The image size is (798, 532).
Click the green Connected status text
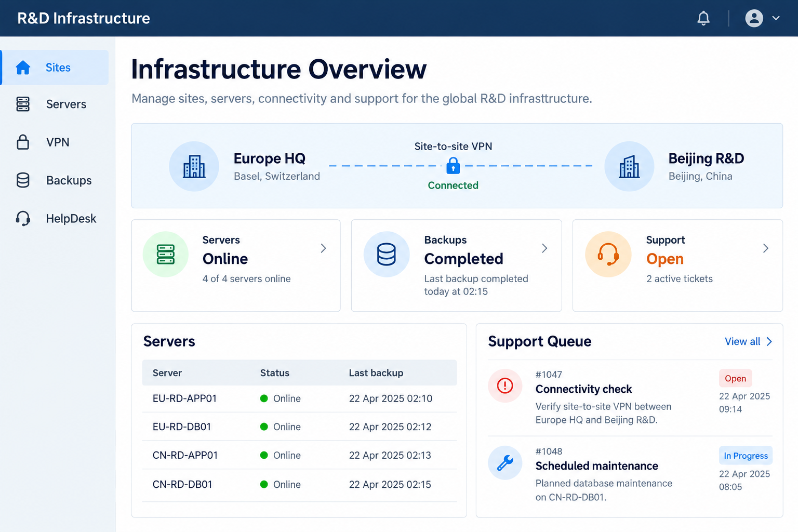click(x=453, y=185)
